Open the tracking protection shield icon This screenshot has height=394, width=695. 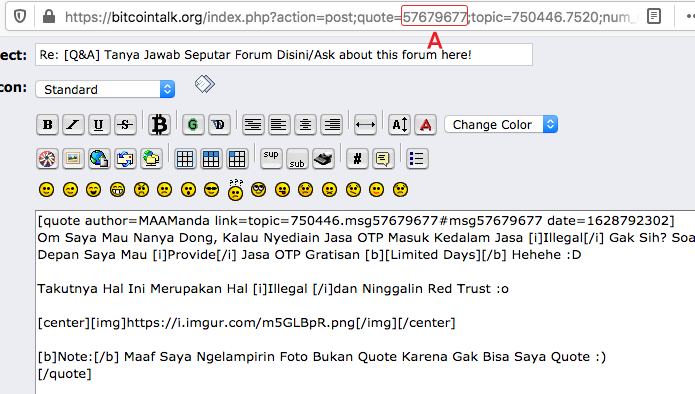click(x=20, y=17)
